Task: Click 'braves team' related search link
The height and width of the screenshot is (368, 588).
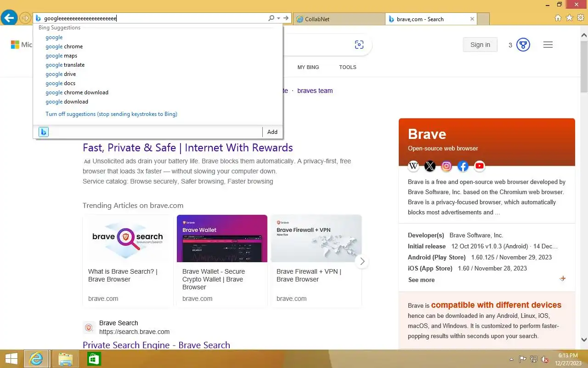Action: tap(315, 91)
